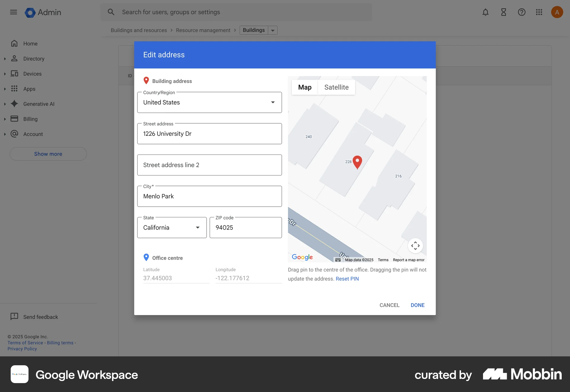Open the Buildings breadcrumb dropdown arrow
The image size is (570, 392).
point(273,30)
